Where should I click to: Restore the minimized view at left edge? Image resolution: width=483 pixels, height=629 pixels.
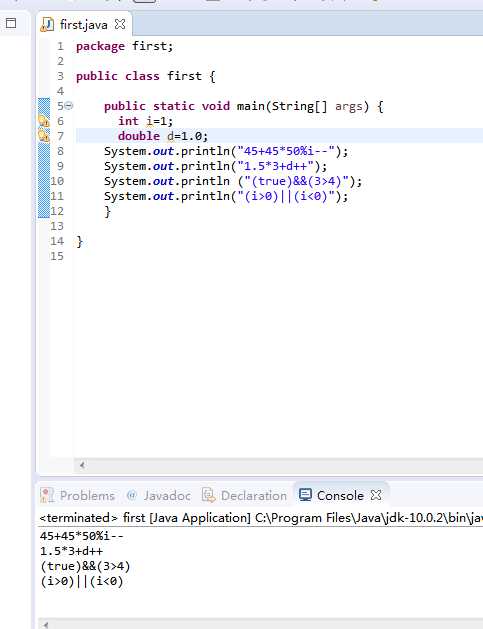[x=11, y=23]
